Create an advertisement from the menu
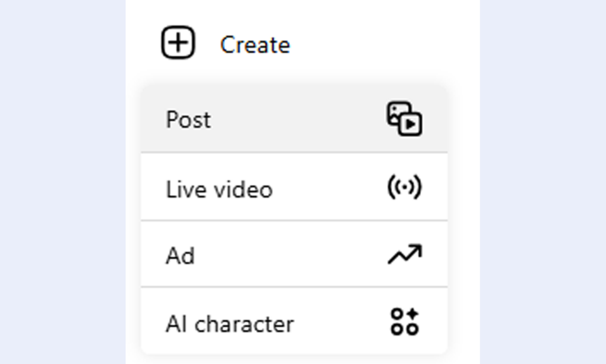606x364 pixels. [294, 255]
